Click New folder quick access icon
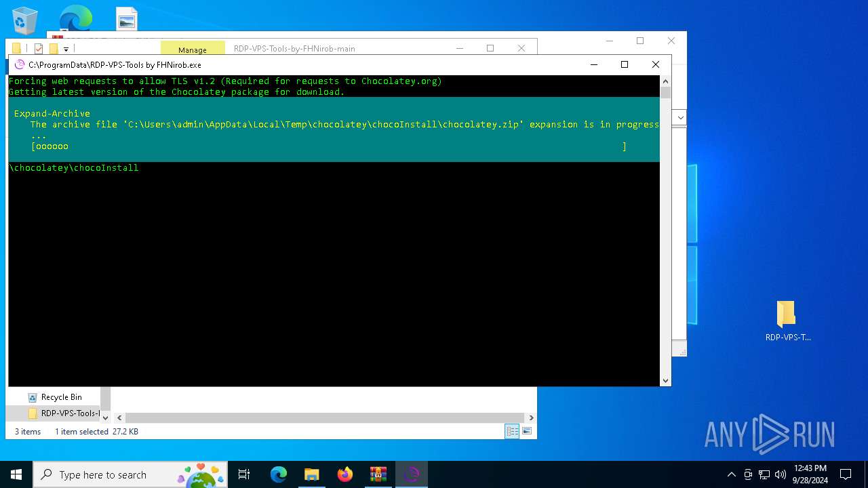The height and width of the screenshot is (488, 868). point(54,48)
